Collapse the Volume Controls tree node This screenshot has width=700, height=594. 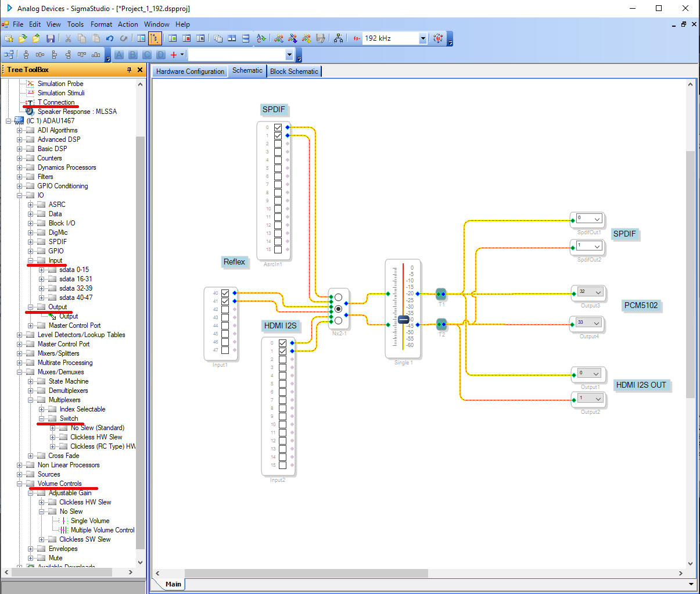[x=20, y=484]
